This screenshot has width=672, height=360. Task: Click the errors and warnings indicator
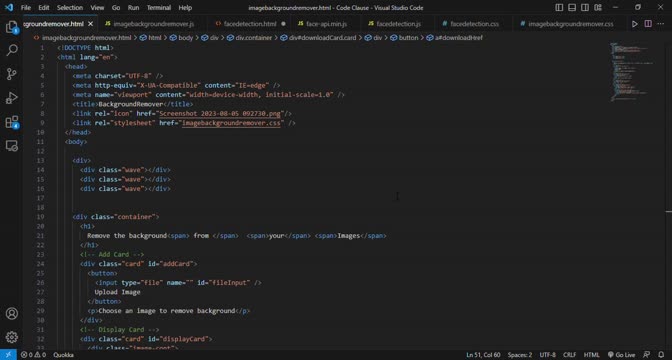pyautogui.click(x=34, y=355)
